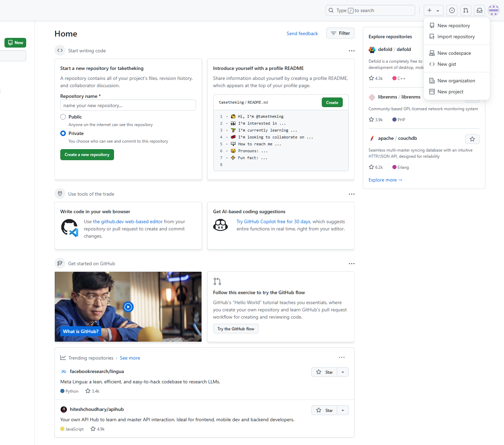Open the more options menu for Use tools of the trade
Viewport: 504px width, 445px height.
point(351,194)
